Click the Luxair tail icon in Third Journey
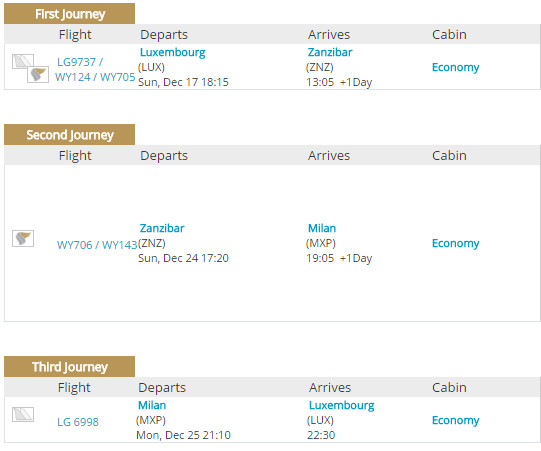Viewport: 541px width, 451px height. [x=23, y=414]
